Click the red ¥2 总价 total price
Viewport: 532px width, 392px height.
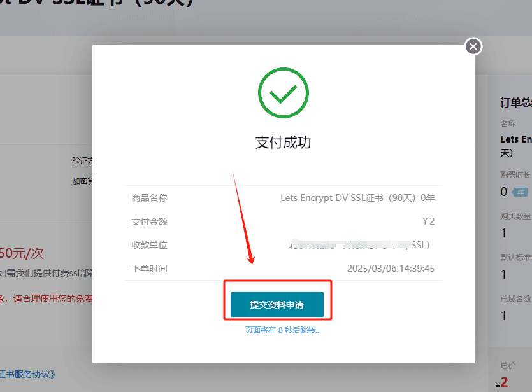pyautogui.click(x=502, y=382)
